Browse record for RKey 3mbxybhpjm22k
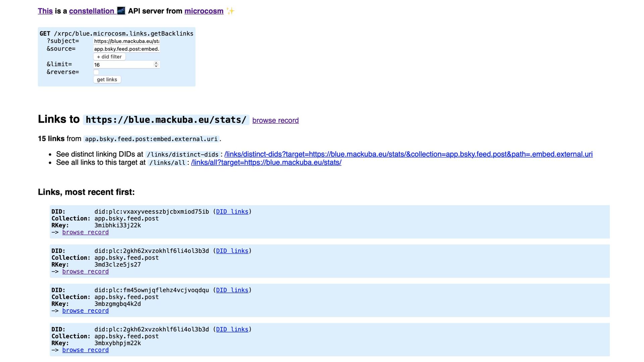Image resolution: width=644 pixels, height=362 pixels. click(85, 350)
